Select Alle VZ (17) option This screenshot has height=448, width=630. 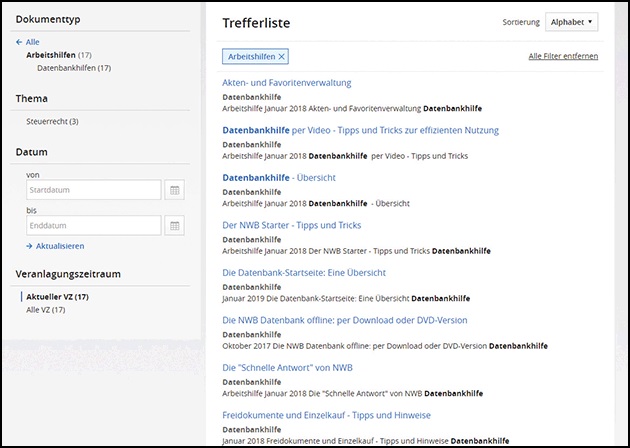pos(46,310)
